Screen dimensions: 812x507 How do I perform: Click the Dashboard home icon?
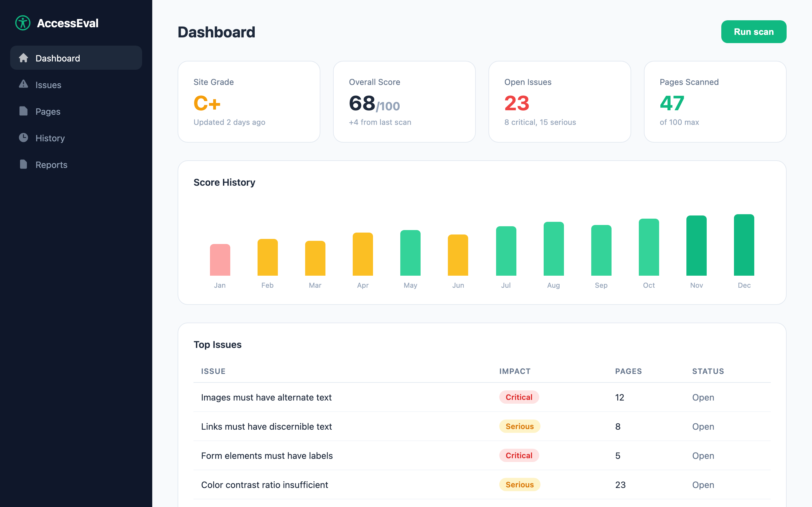[x=23, y=58]
